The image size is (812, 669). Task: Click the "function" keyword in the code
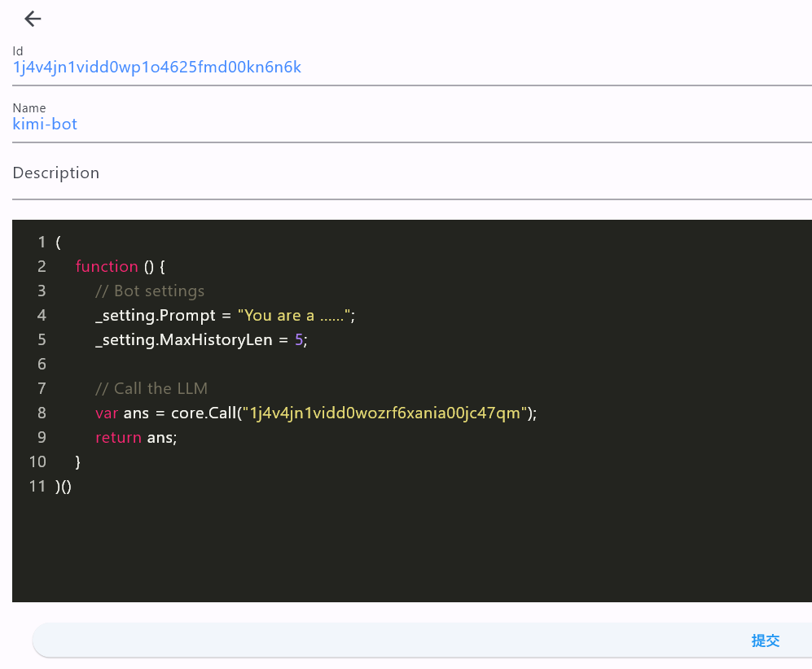(107, 267)
